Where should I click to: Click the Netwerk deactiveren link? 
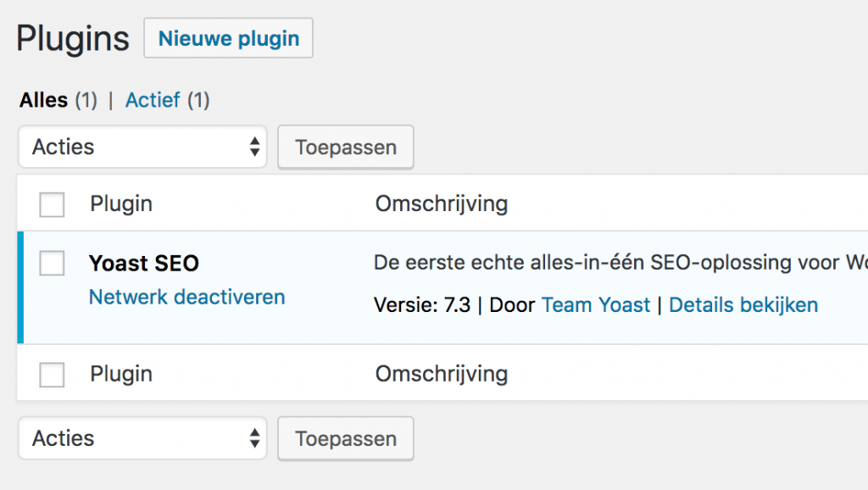186,297
